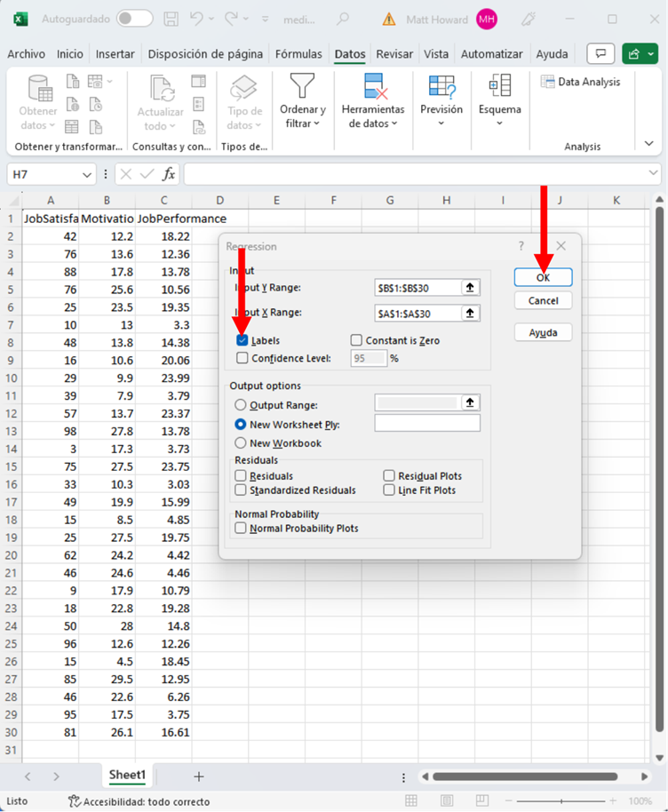This screenshot has width=668, height=812.
Task: Uncheck the Labels checkbox
Action: [243, 340]
